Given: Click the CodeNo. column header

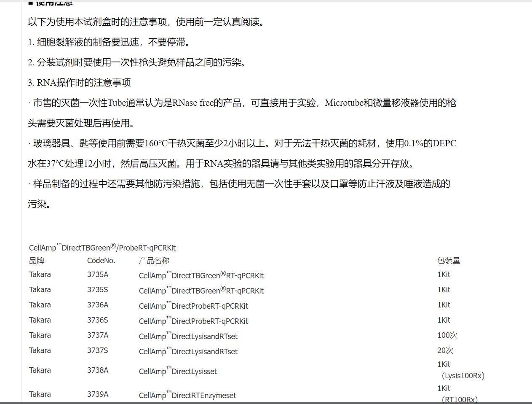Looking at the screenshot, I should 101,261.
